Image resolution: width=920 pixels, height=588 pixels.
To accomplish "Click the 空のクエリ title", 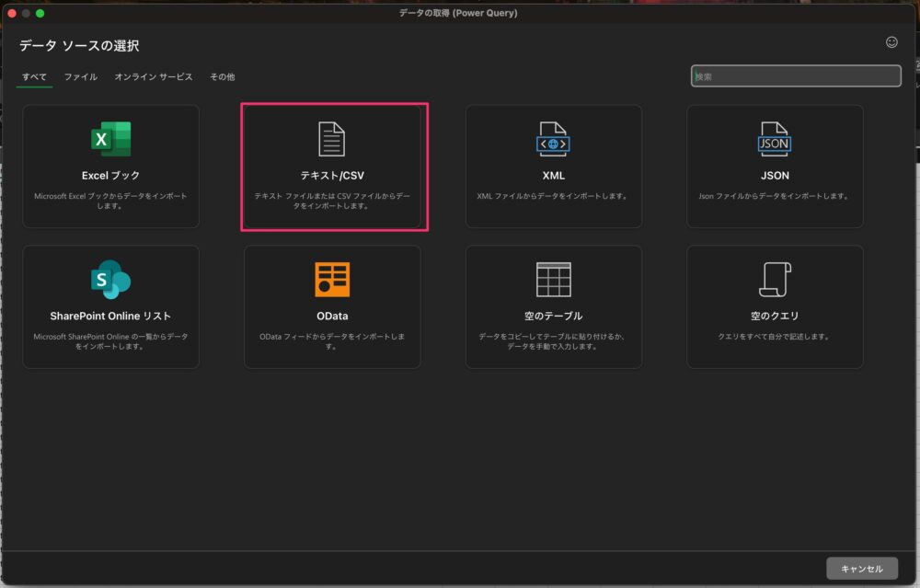I will (775, 316).
